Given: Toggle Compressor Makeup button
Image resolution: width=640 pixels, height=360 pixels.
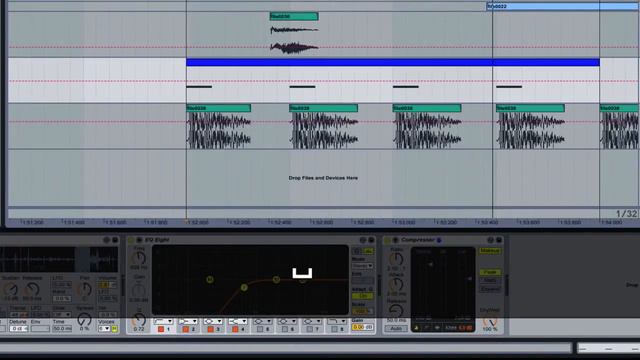Looking at the screenshot, I should tap(490, 251).
